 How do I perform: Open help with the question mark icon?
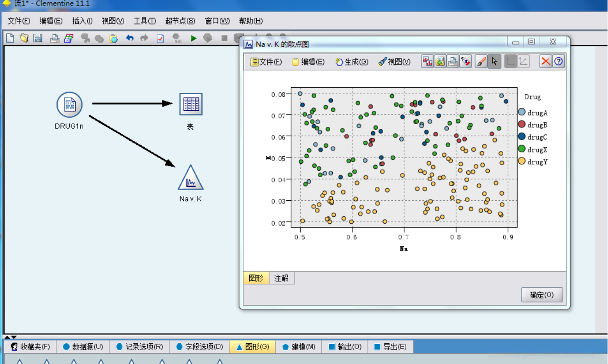click(559, 61)
